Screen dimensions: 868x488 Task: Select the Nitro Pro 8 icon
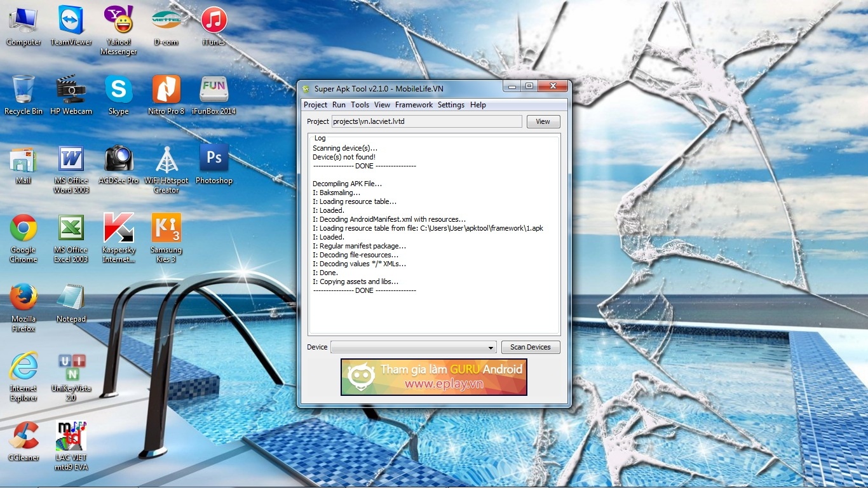[x=166, y=95]
